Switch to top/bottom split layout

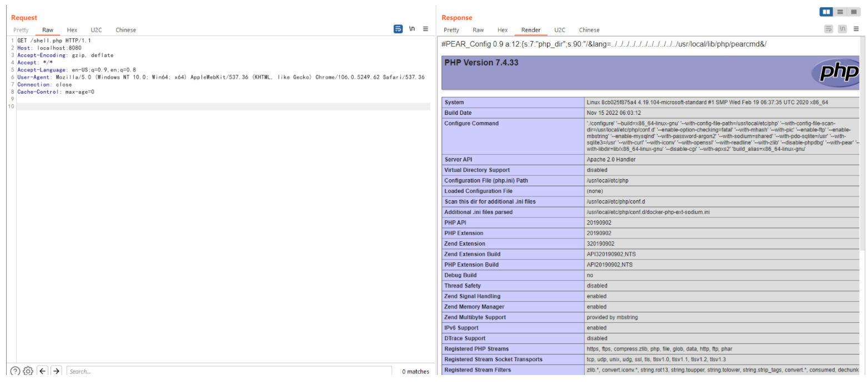(x=840, y=12)
